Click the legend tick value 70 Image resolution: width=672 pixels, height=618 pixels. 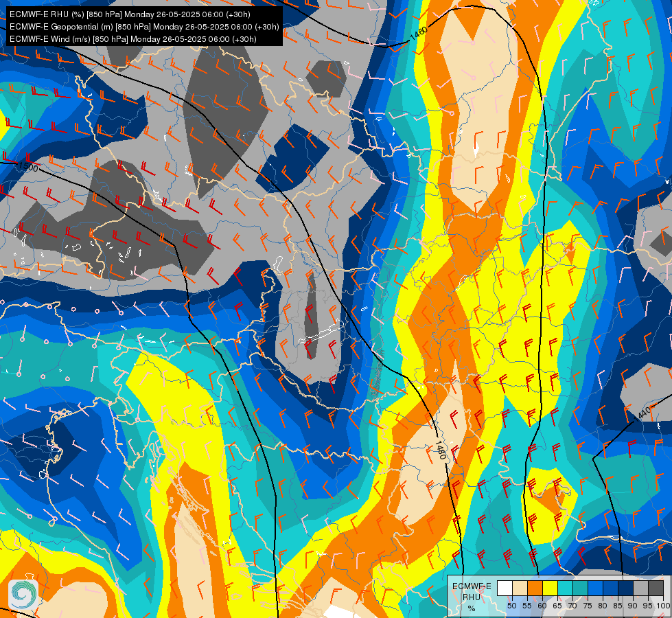572,606
